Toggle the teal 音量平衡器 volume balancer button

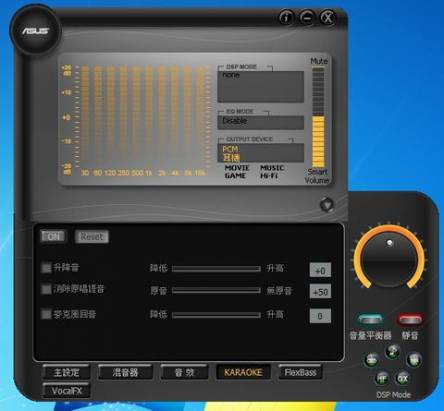point(370,320)
